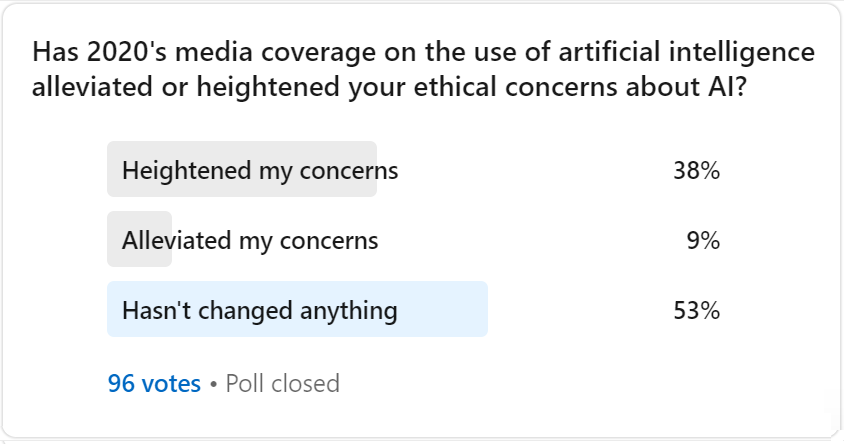The image size is (844, 444).
Task: Click the Poll closed status text
Action: click(x=282, y=383)
